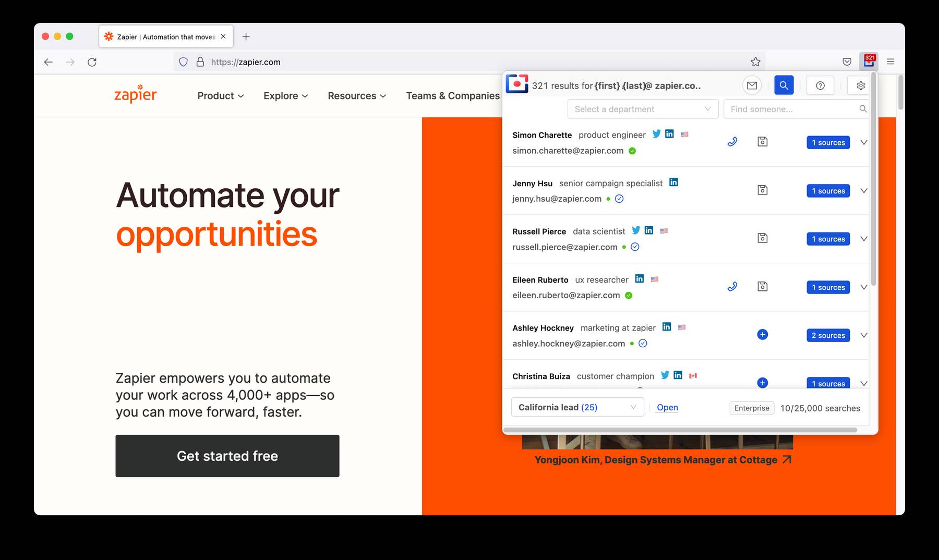Open the Product menu on Zapier site
This screenshot has width=939, height=560.
coord(221,96)
